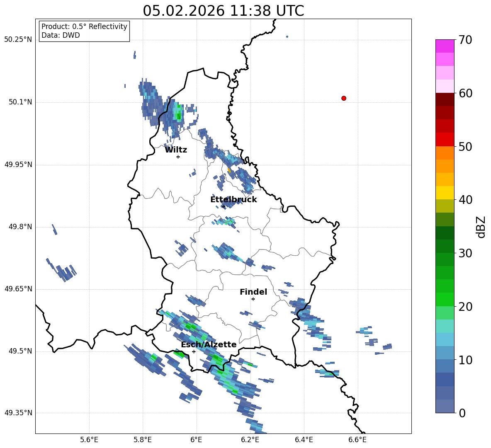Click the yellow swatch just above 40 dBZ

point(445,193)
